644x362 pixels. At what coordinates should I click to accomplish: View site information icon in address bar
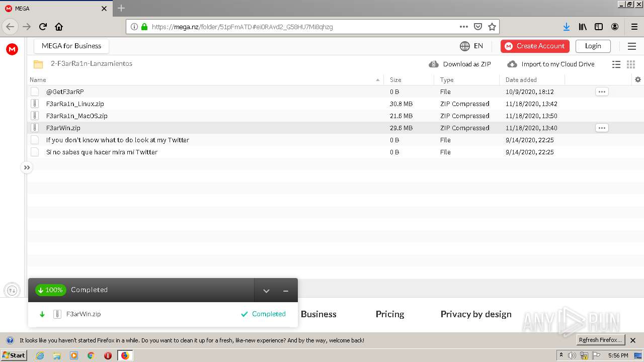tap(134, 27)
